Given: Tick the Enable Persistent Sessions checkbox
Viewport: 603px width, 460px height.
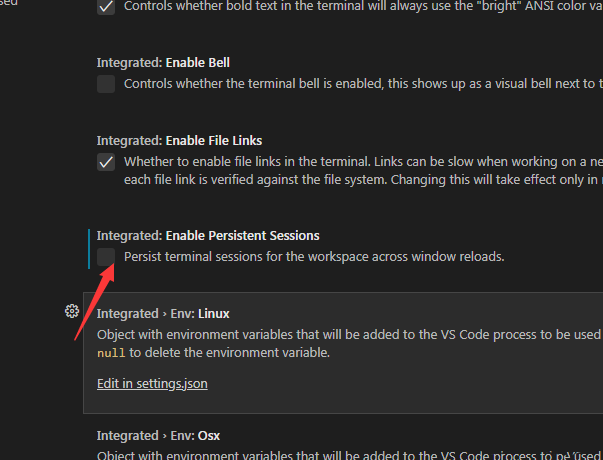Looking at the screenshot, I should coord(106,257).
